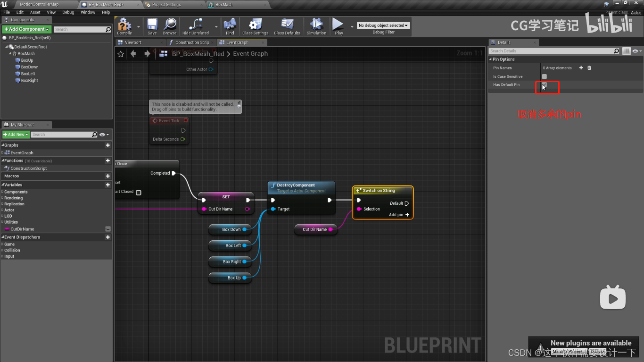Viewport: 644px width, 362px height.
Task: Switch to the MotionControllerMap tab
Action: pos(40,4)
